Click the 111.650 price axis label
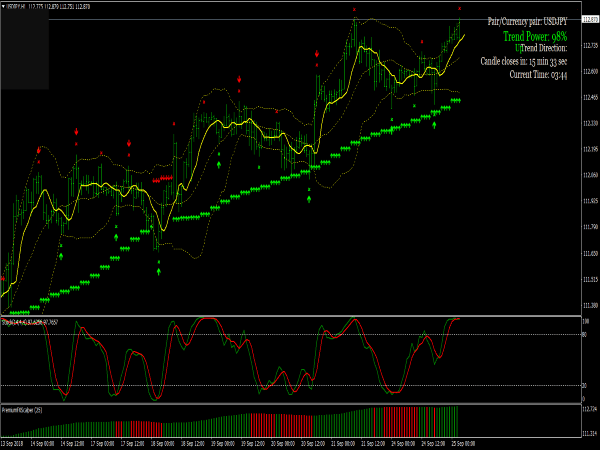Screen dimensions: 600x450 tap(590, 253)
